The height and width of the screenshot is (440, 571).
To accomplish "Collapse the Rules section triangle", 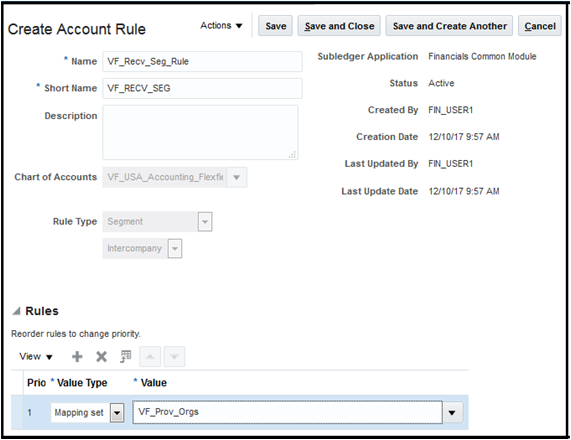I will (16, 311).
